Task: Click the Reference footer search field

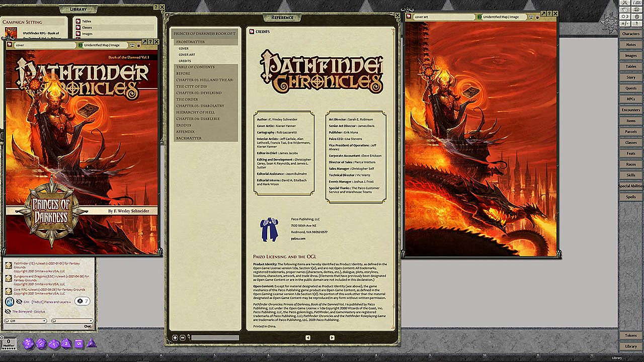Action: coord(215,338)
